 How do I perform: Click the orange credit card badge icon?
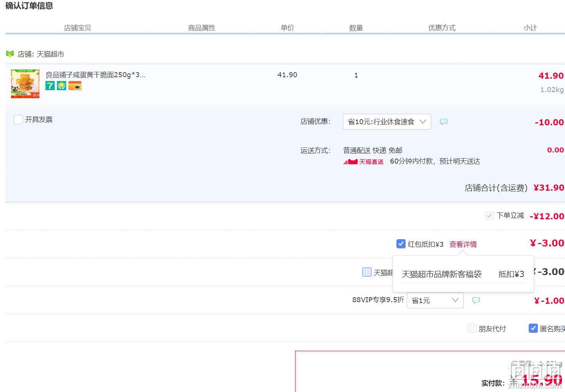click(75, 86)
